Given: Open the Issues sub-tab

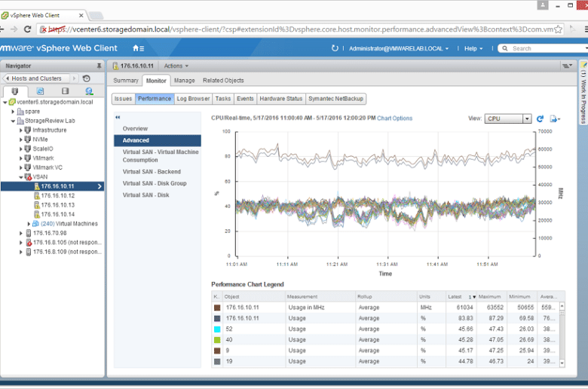Looking at the screenshot, I should click(x=124, y=99).
